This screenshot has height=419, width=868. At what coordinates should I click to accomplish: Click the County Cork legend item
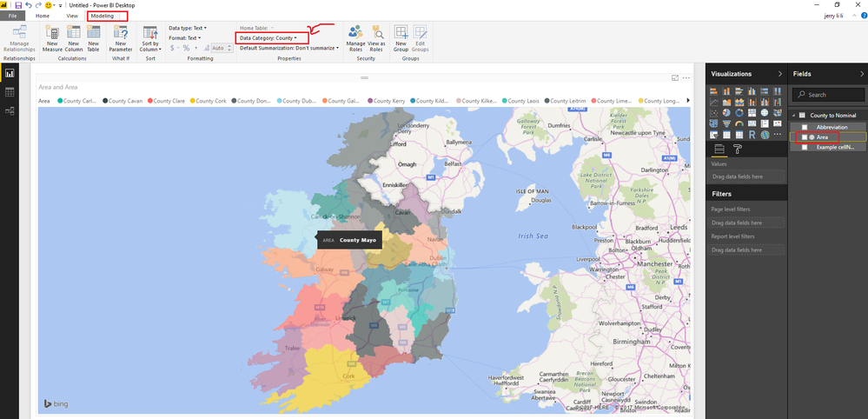click(208, 101)
